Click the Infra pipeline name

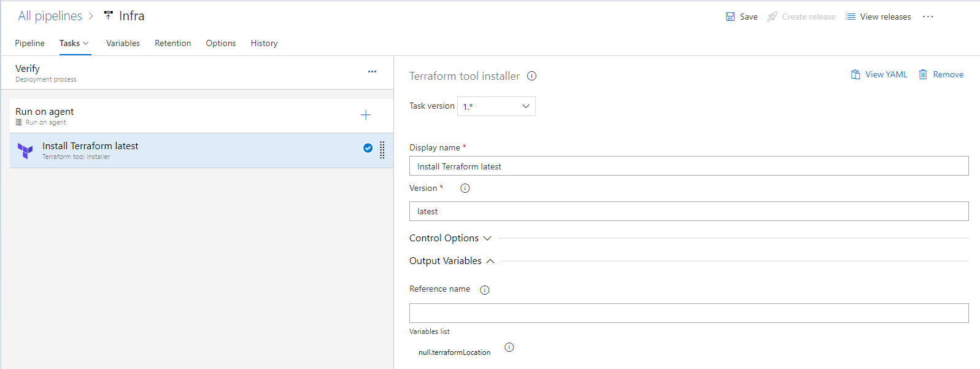[132, 16]
